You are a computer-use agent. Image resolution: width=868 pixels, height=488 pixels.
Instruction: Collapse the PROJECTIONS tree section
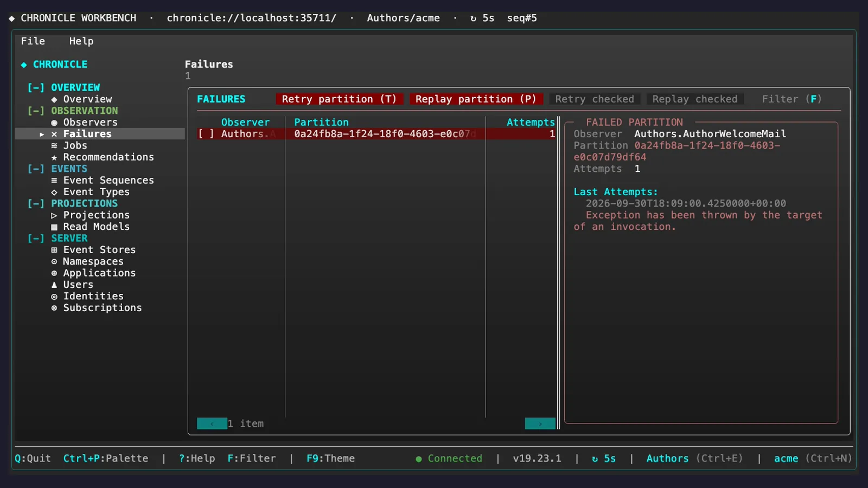tap(36, 203)
